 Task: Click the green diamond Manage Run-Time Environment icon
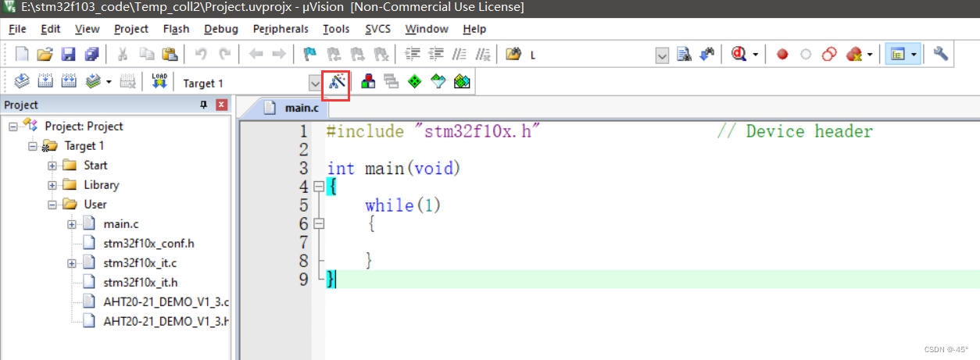(415, 81)
